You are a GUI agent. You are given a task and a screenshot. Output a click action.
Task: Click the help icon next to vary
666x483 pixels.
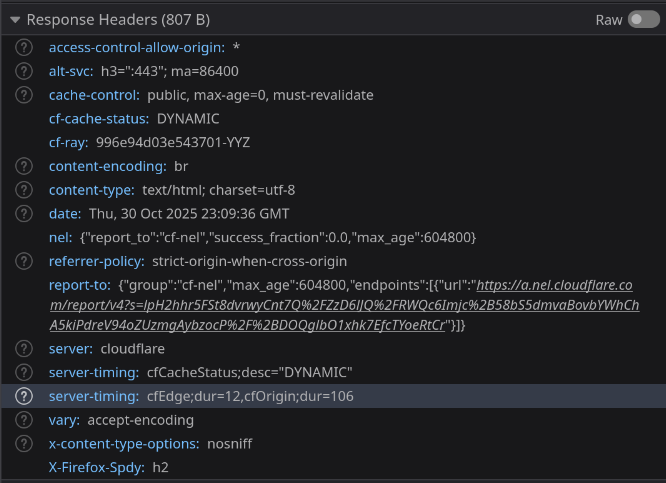click(24, 420)
